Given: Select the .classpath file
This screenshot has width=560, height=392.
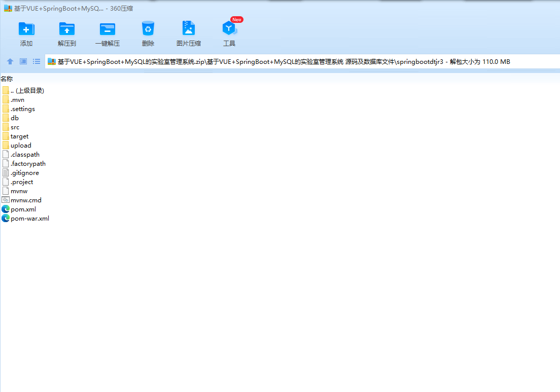Looking at the screenshot, I should (21, 155).
